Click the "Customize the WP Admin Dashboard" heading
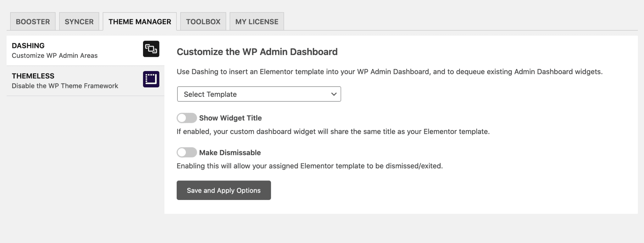This screenshot has width=644, height=243. (x=257, y=52)
